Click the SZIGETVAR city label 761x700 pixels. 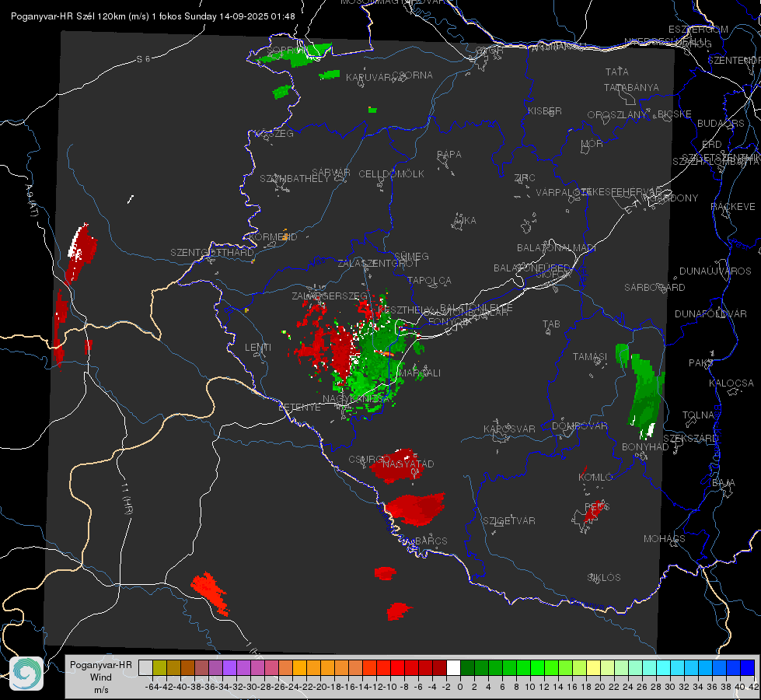coord(509,521)
